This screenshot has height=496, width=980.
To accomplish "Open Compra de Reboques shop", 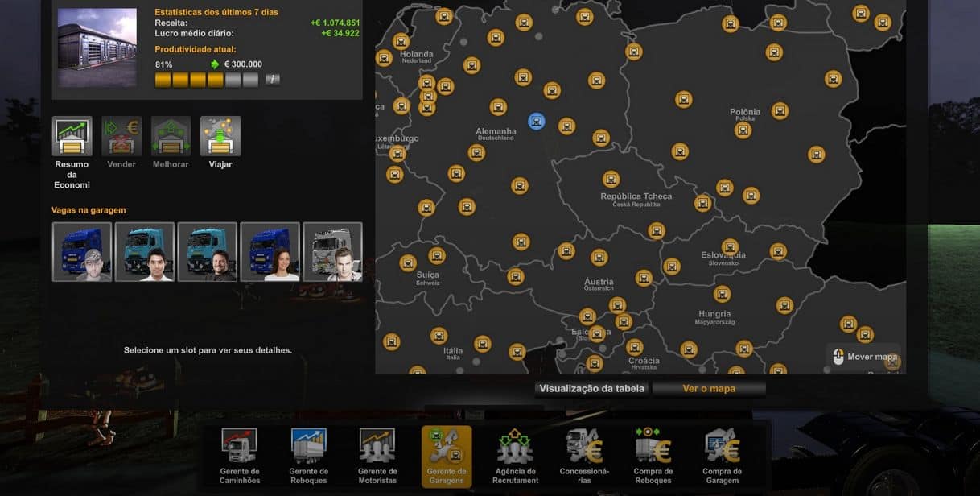I will pos(653,447).
